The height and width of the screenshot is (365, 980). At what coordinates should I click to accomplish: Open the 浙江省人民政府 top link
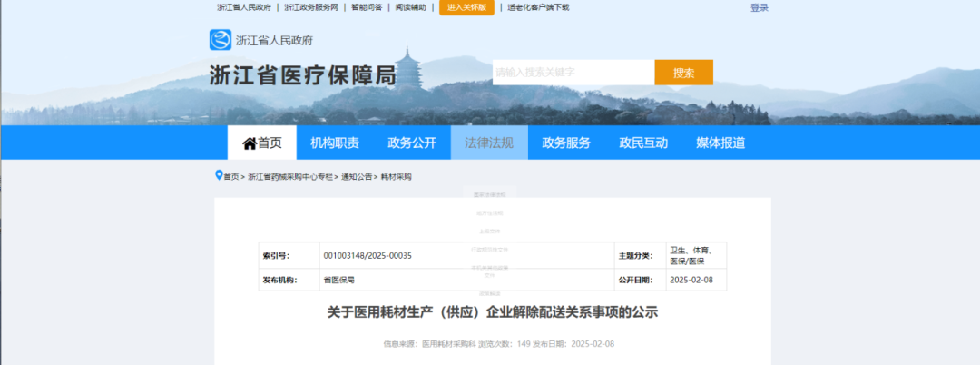tap(244, 7)
